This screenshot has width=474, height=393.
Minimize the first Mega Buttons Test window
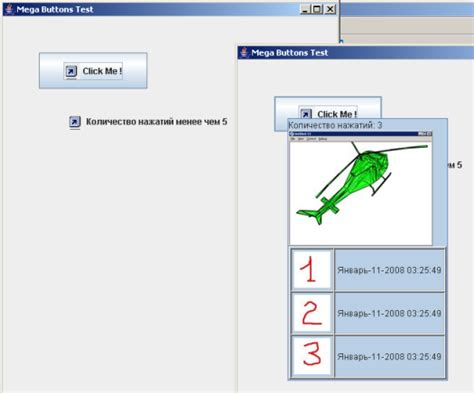click(305, 9)
